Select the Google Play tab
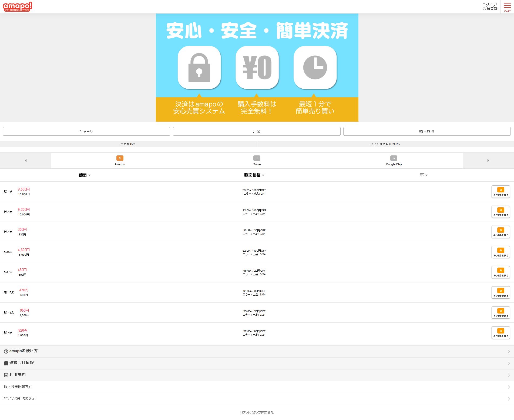The width and height of the screenshot is (514, 420). click(394, 161)
